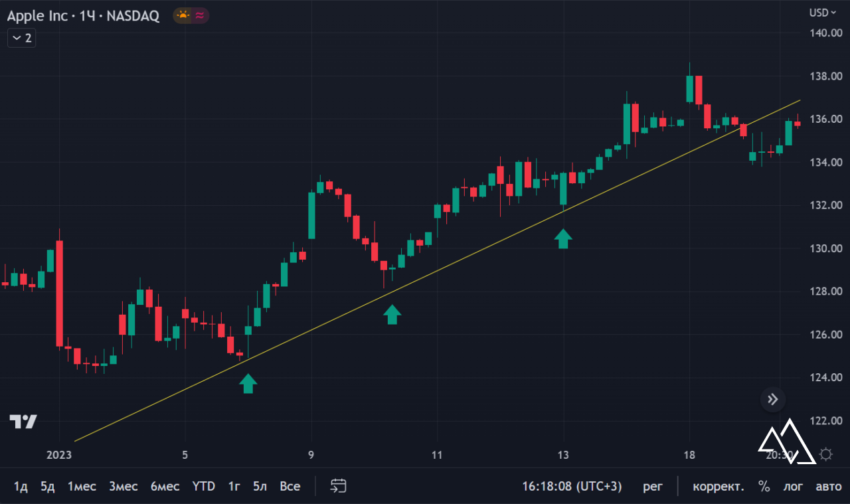Open chart settings gear icon
The image size is (850, 504).
click(x=826, y=454)
